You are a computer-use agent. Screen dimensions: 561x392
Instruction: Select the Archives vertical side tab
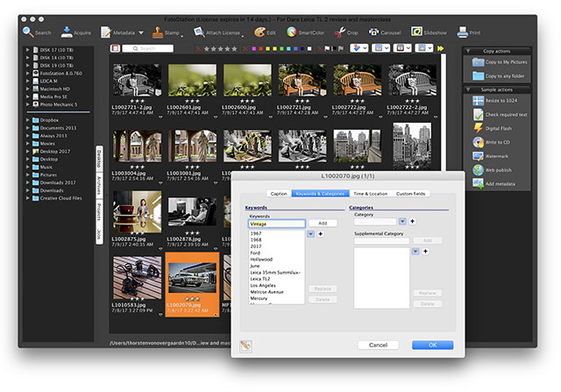pos(99,186)
